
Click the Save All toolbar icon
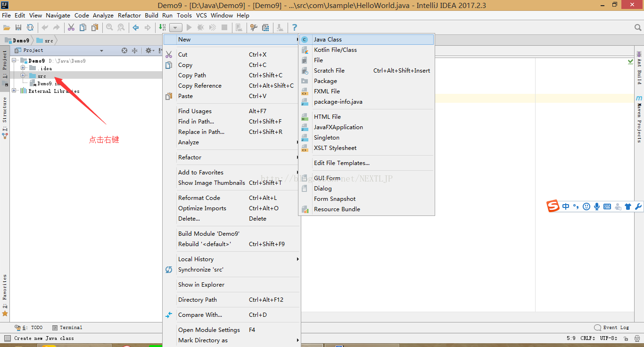18,27
